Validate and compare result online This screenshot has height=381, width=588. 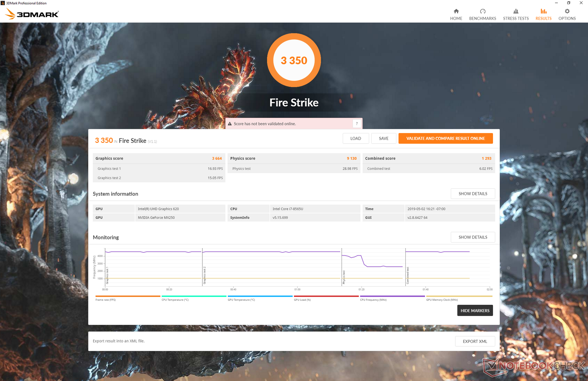coord(446,138)
